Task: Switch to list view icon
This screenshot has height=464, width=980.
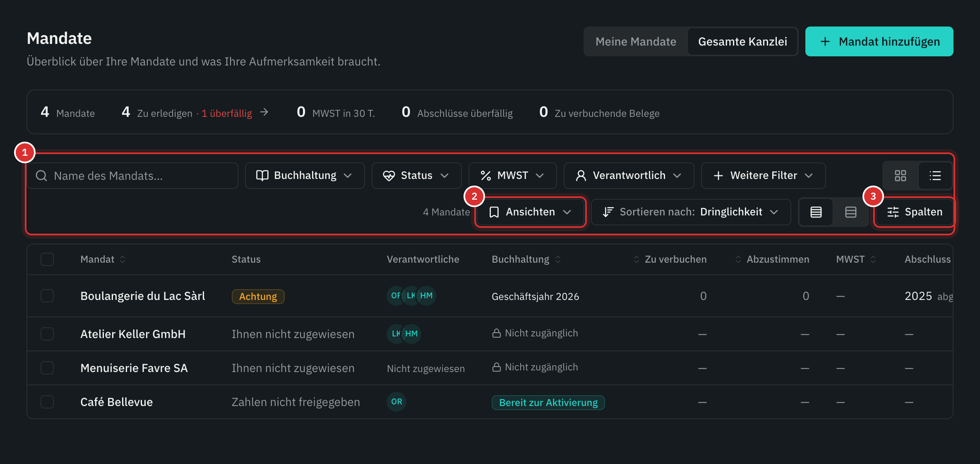Action: click(x=935, y=176)
